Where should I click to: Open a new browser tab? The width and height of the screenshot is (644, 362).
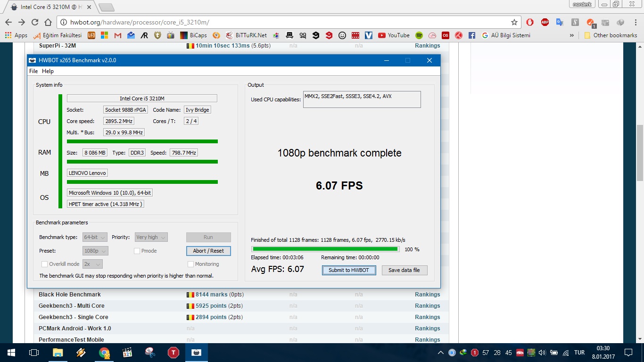coord(107,7)
